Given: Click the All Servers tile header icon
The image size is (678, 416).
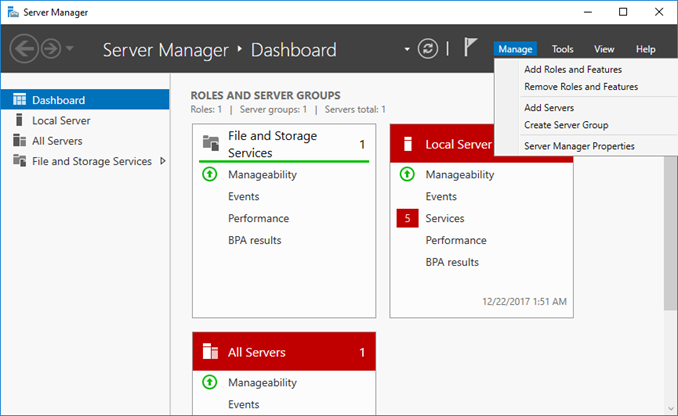Looking at the screenshot, I should pos(211,351).
